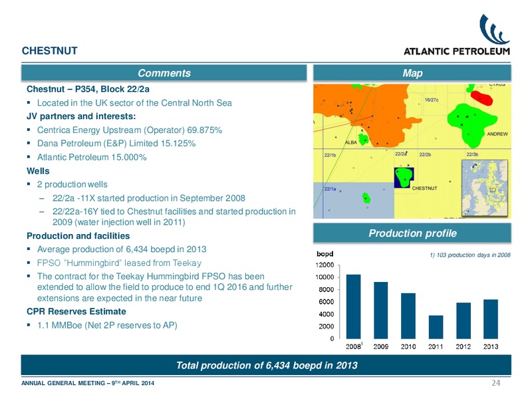Select the 'Wells' heading
This screenshot has width=532, height=399.
point(38,171)
